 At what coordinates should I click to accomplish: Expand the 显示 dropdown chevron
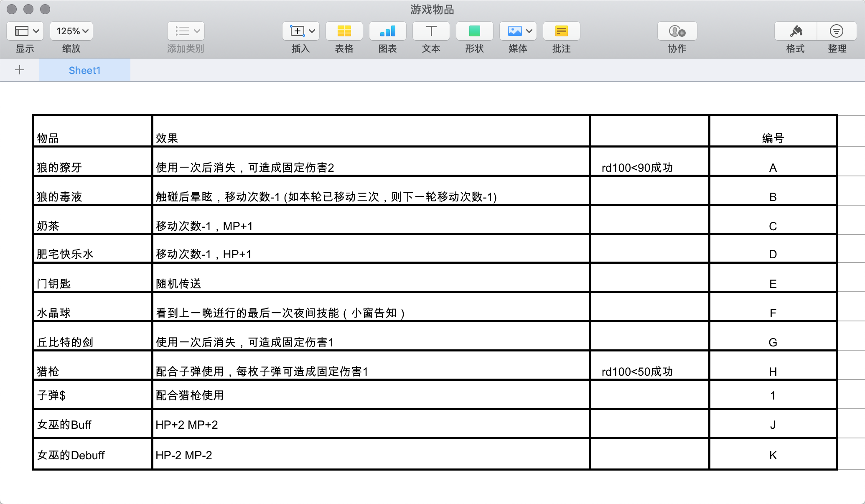coord(36,31)
